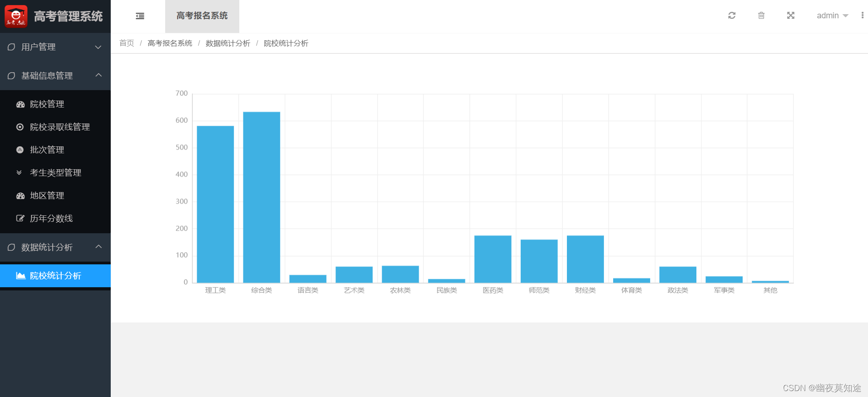The image size is (868, 397).
Task: Click the icon beside 数据统计分析 menu
Action: (11, 247)
